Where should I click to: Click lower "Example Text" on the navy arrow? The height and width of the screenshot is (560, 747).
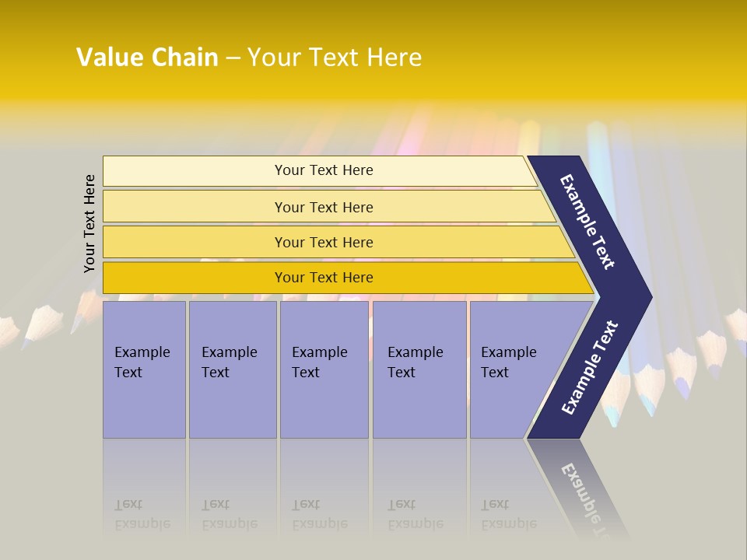click(590, 368)
